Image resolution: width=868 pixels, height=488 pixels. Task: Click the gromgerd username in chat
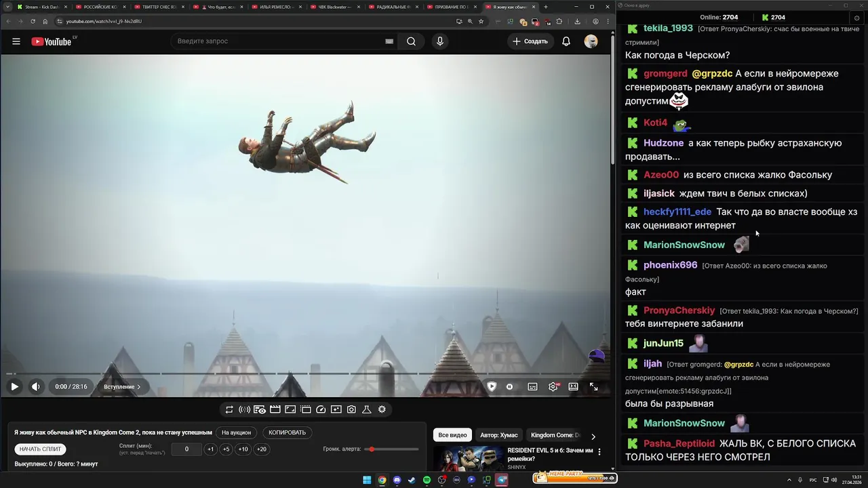[665, 73]
